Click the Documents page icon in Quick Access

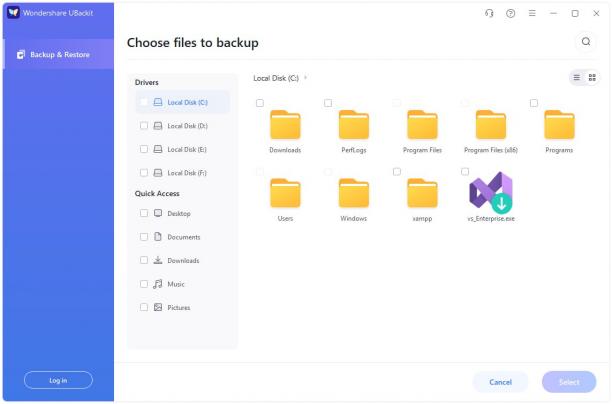tap(158, 237)
